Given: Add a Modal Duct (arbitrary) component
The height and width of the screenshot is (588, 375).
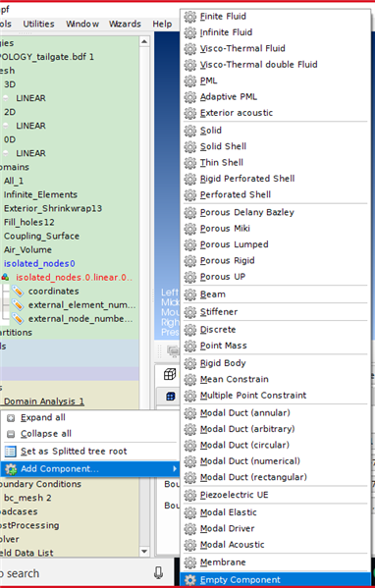Looking at the screenshot, I should tap(276, 429).
